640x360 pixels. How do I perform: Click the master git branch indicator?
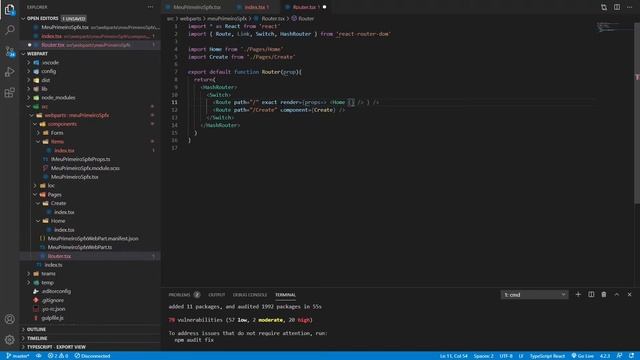tap(18, 356)
